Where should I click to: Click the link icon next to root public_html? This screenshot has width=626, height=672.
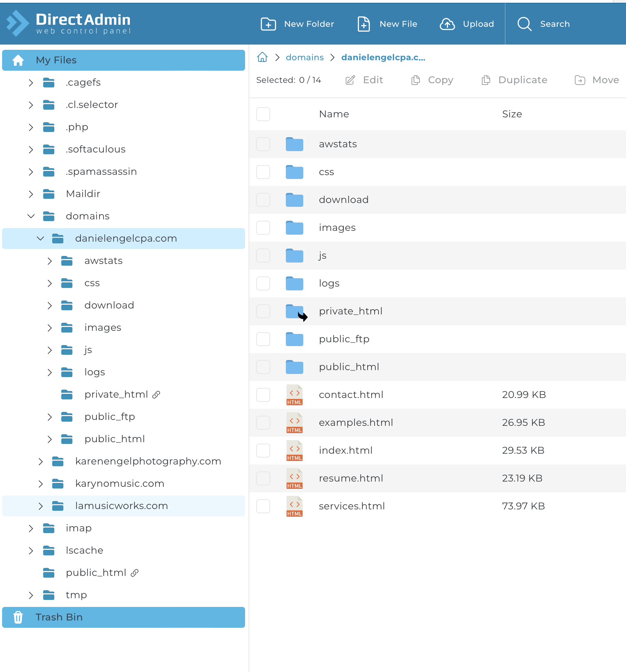click(135, 573)
